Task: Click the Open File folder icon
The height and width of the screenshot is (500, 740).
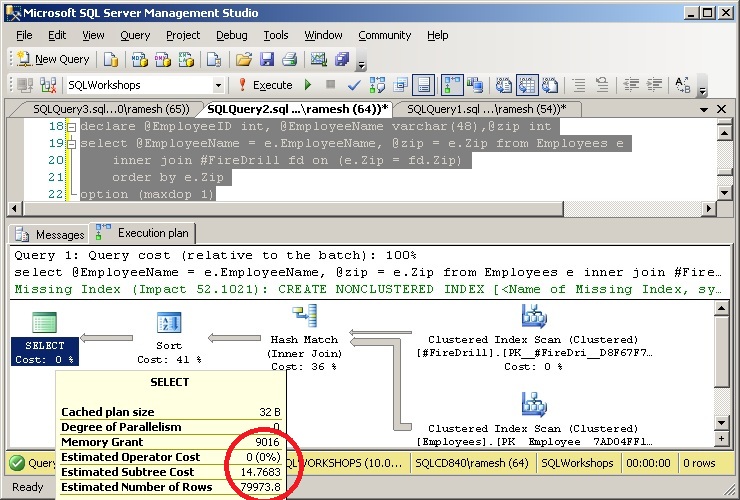Action: click(x=244, y=59)
